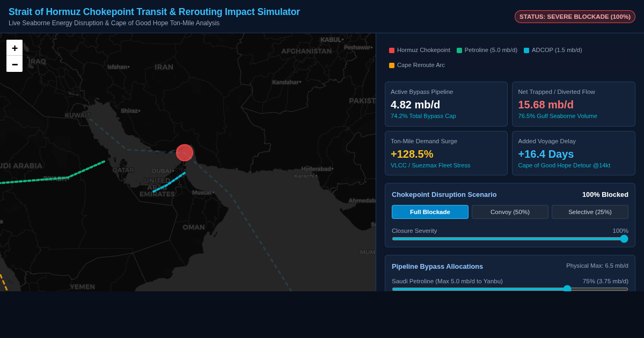Click the simulator page title

(x=154, y=12)
